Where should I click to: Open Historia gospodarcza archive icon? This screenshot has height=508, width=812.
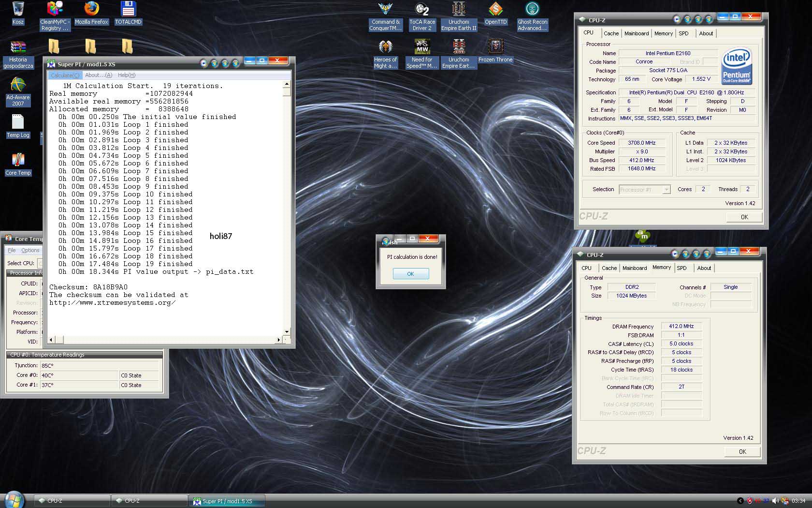[18, 54]
